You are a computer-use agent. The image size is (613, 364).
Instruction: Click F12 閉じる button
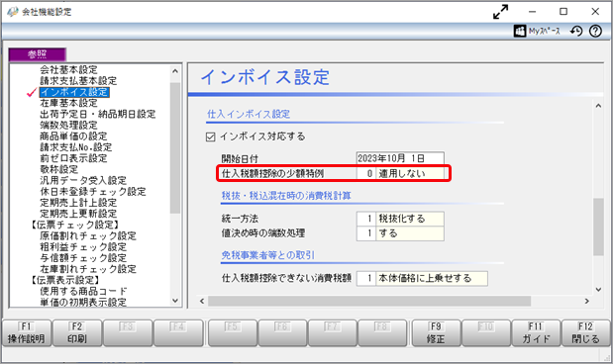coord(585,333)
